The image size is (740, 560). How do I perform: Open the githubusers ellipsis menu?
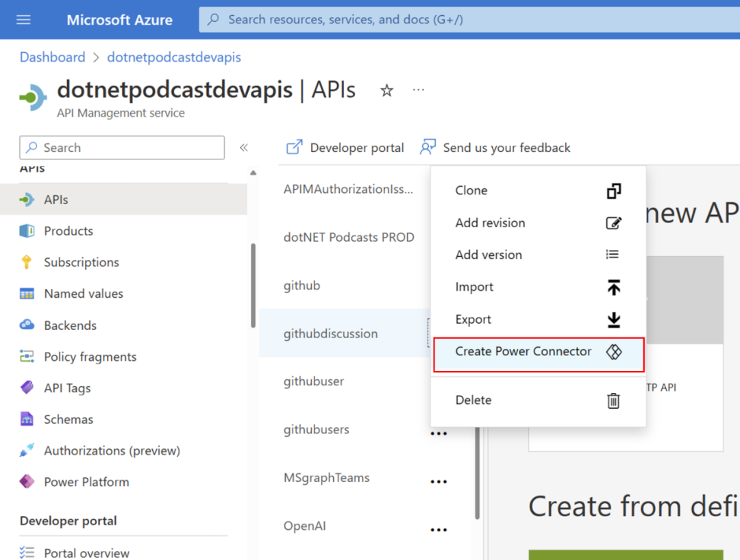pos(439,433)
